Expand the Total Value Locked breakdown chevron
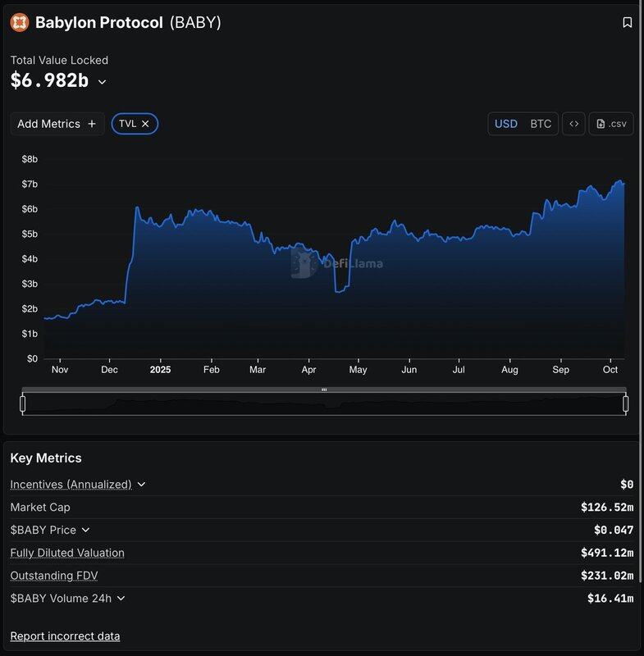This screenshot has width=644, height=656. 103,82
